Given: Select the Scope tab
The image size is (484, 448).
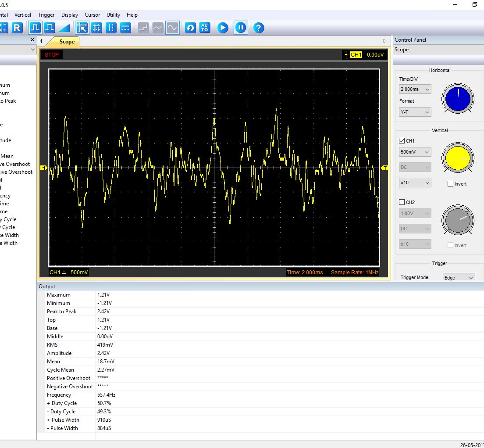Looking at the screenshot, I should coord(67,42).
